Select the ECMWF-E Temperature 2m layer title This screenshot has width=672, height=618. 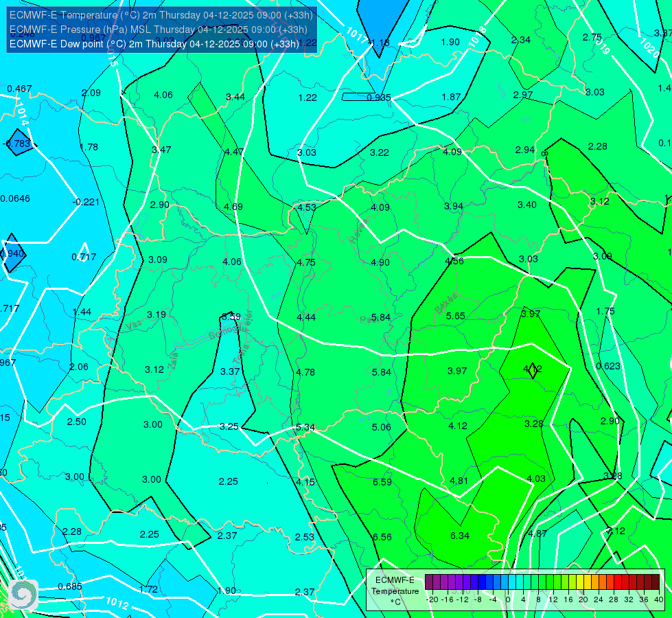coord(161,15)
